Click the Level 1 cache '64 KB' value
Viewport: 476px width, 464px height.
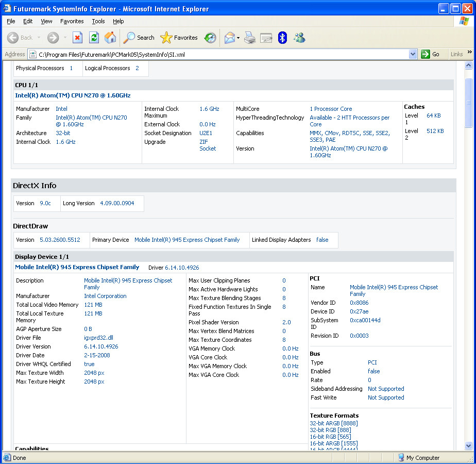(x=434, y=115)
